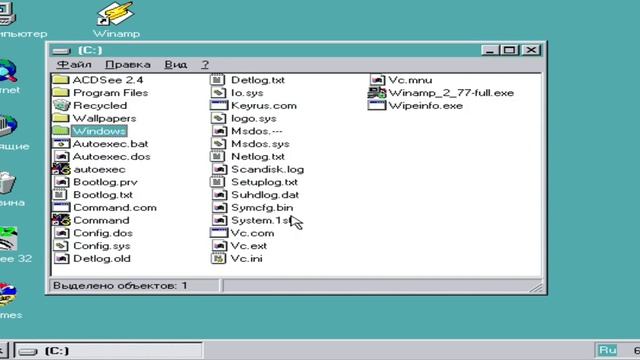Screen dimensions: 640x360
Task: Maximize the C: window
Action: pyautogui.click(x=509, y=50)
